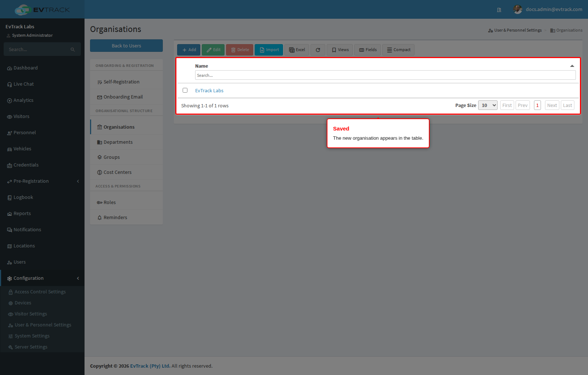Viewport: 588px width, 375px height.
Task: Sort by the Name column arrow
Action: (x=572, y=66)
